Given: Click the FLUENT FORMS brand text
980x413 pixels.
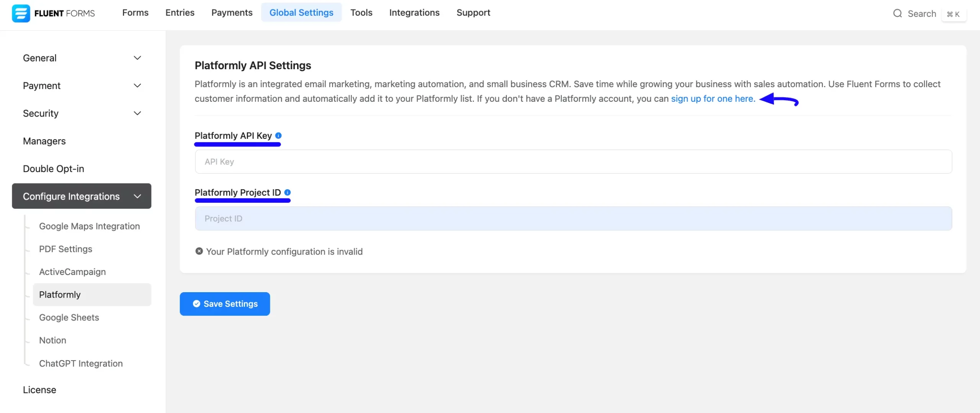Looking at the screenshot, I should pyautogui.click(x=64, y=13).
